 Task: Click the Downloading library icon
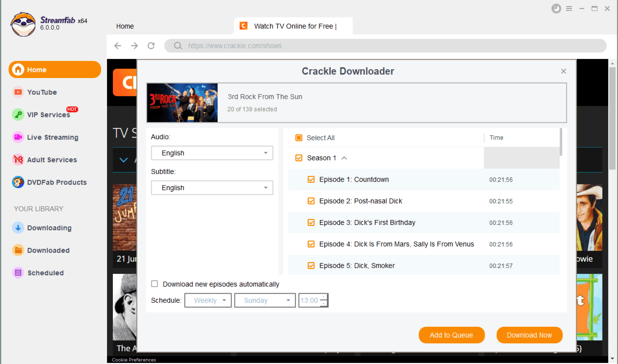point(17,227)
